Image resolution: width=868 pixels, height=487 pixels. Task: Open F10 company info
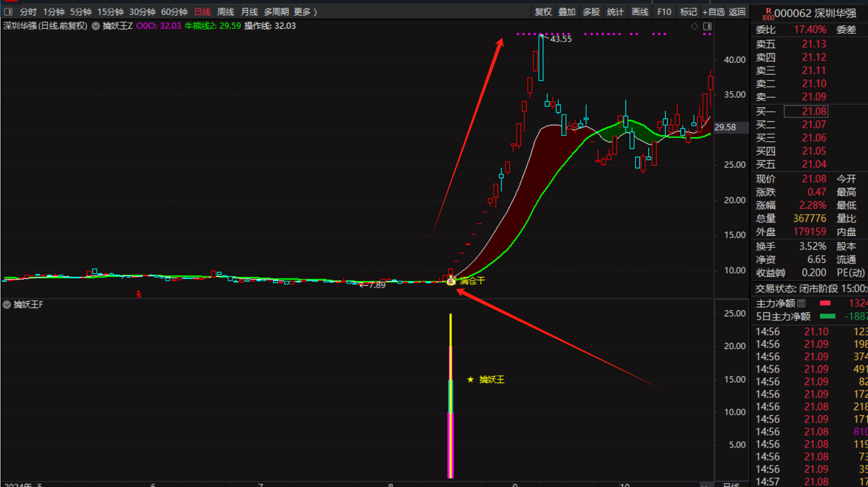click(x=664, y=12)
